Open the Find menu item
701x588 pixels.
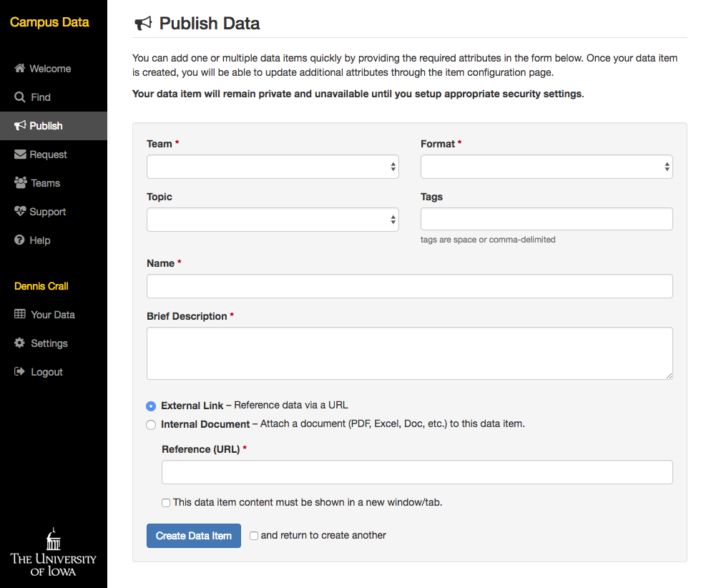tap(41, 97)
